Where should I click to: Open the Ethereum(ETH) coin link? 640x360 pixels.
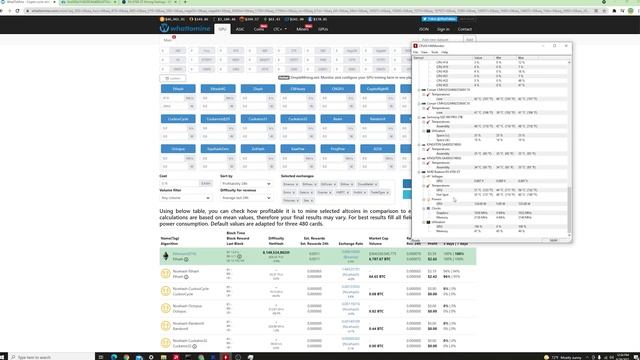184,253
